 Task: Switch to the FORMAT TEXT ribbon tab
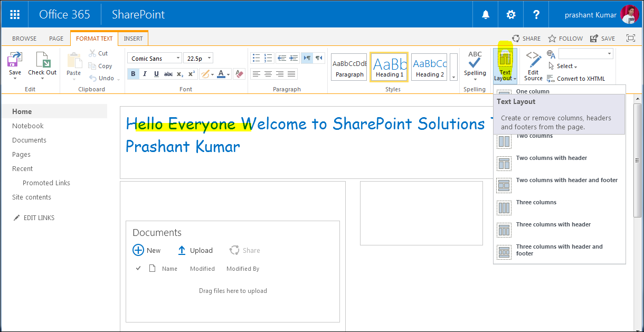click(x=94, y=39)
